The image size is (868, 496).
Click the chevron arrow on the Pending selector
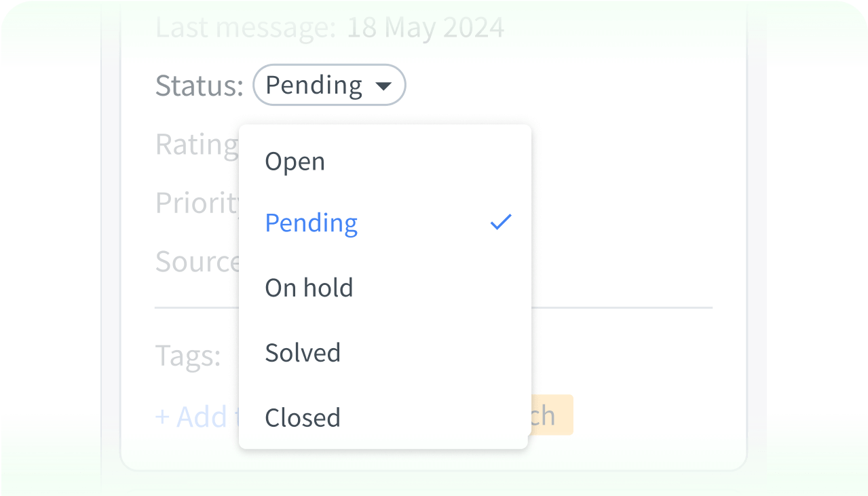tap(383, 85)
